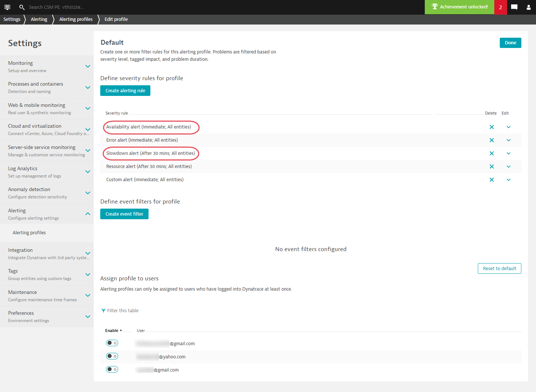536x392 pixels.
Task: Go to Settings breadcrumb
Action: pos(12,19)
